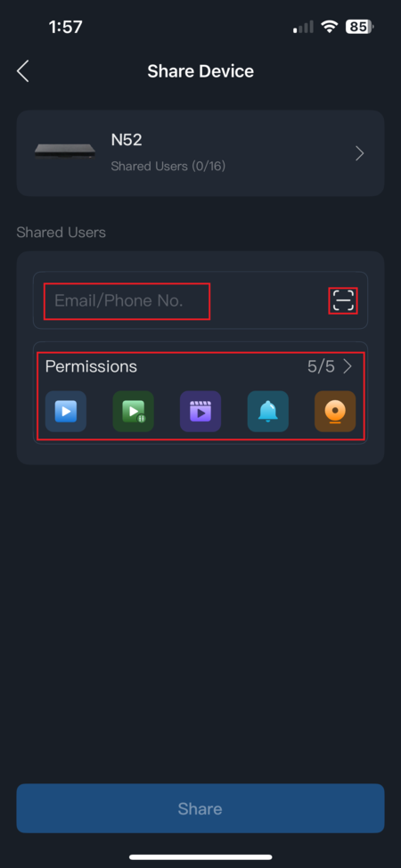Select the blue live view permission icon
This screenshot has width=401, height=868.
[66, 412]
